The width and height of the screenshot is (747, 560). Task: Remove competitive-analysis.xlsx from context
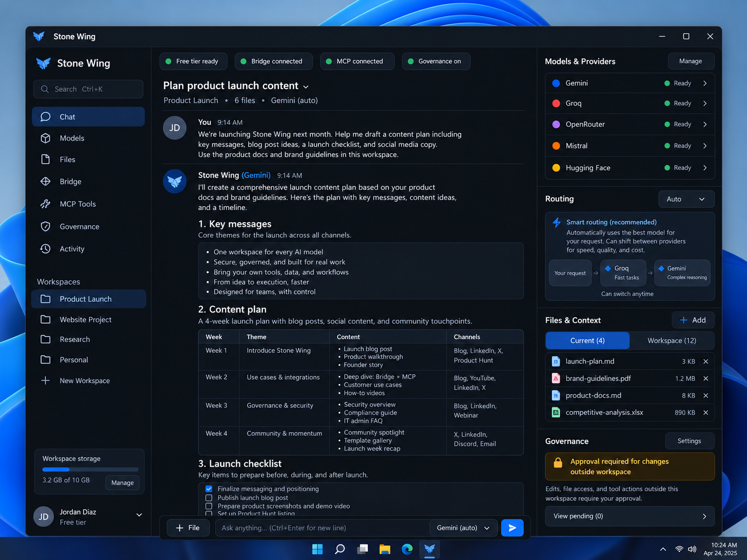click(x=706, y=413)
